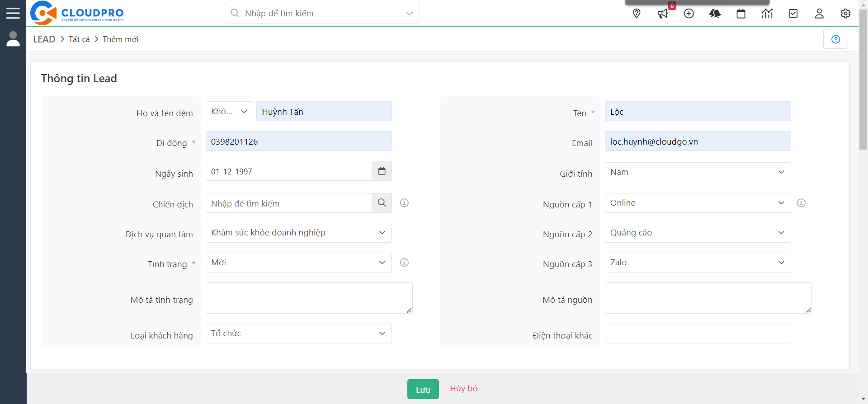
Task: Click the Thông tin Lead section heading
Action: pyautogui.click(x=79, y=78)
